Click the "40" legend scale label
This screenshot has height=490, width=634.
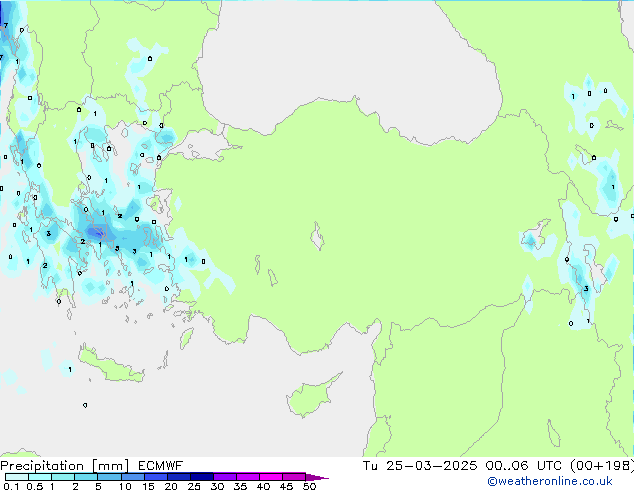pyautogui.click(x=263, y=486)
